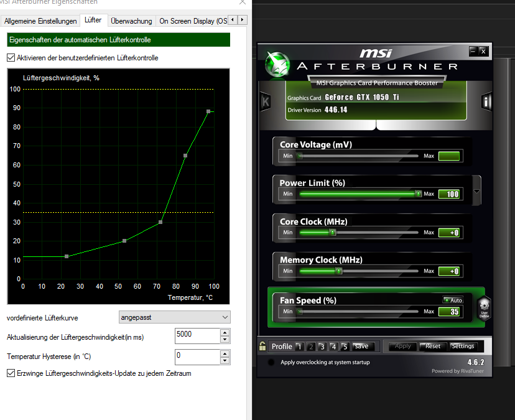Open the information i button
Screen dimensions: 515x420
486,101
